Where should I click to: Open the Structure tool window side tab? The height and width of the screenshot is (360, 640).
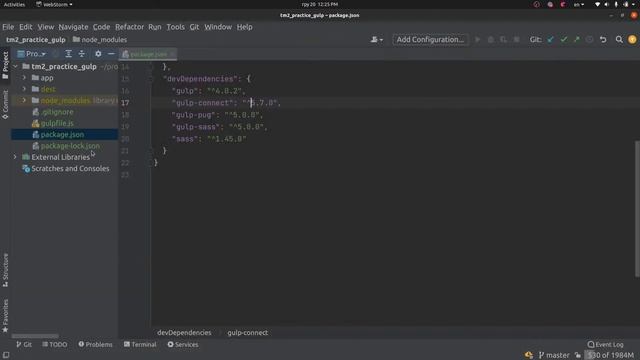5,270
